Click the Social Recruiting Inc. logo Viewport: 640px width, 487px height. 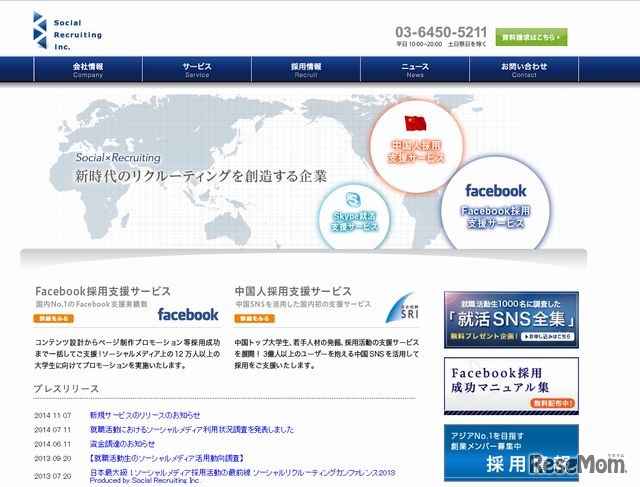point(67,31)
